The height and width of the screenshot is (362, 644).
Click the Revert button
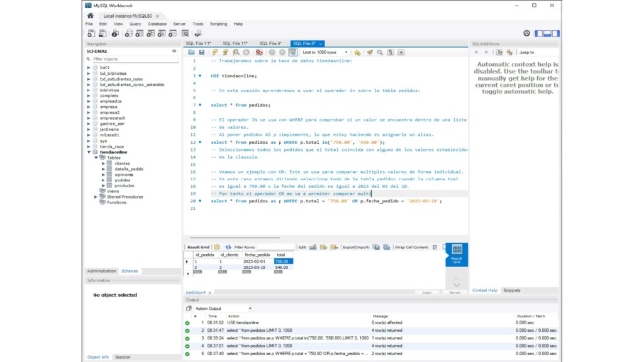point(455,292)
